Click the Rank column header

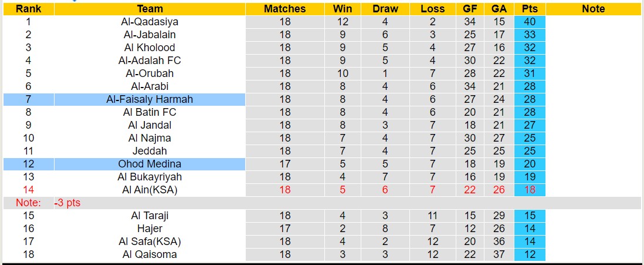(x=28, y=9)
